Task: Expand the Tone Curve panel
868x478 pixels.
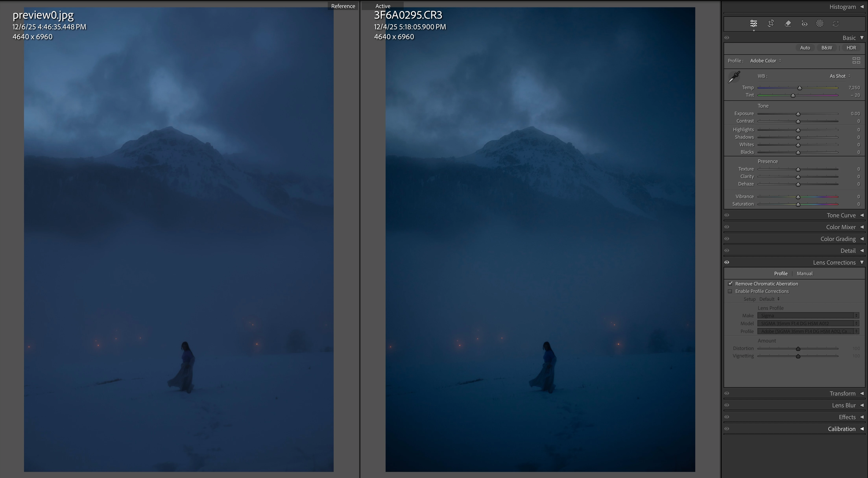Action: pos(862,215)
